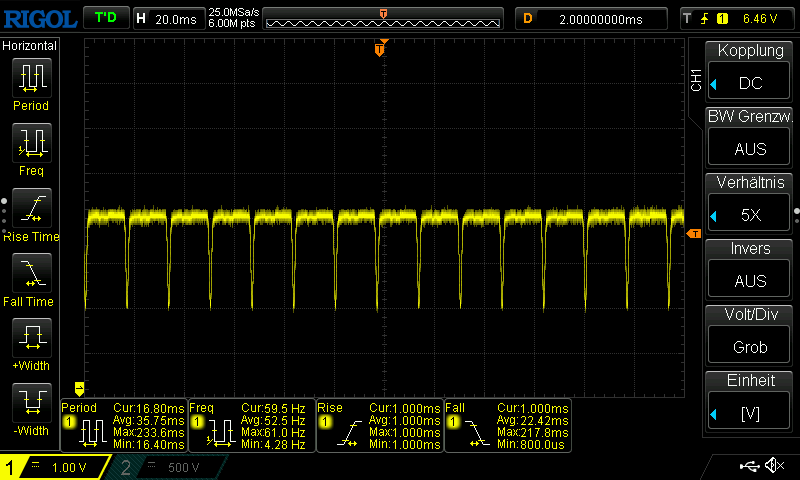Click the Period box waveform icon
Screen dimensions: 800x480
[92, 434]
